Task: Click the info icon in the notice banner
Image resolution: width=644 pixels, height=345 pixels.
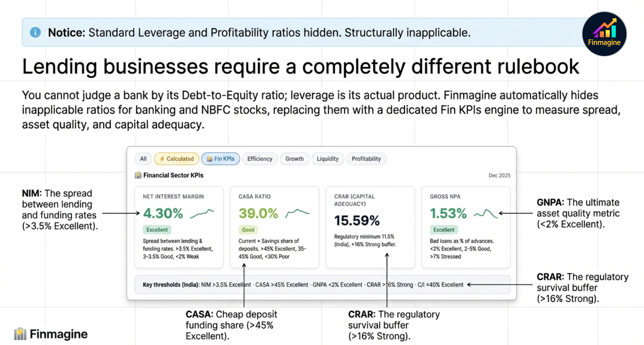Action: point(35,32)
